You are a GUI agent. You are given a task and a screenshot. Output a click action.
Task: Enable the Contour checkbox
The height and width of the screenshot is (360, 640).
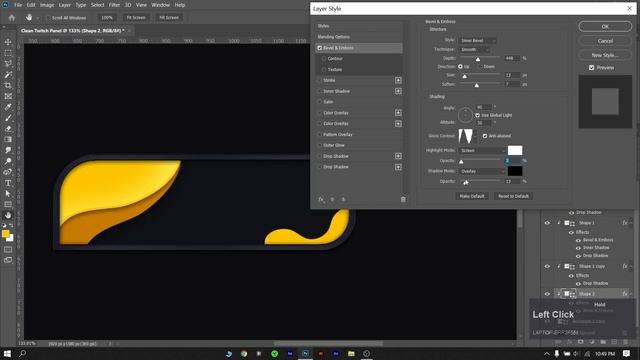[x=324, y=59]
